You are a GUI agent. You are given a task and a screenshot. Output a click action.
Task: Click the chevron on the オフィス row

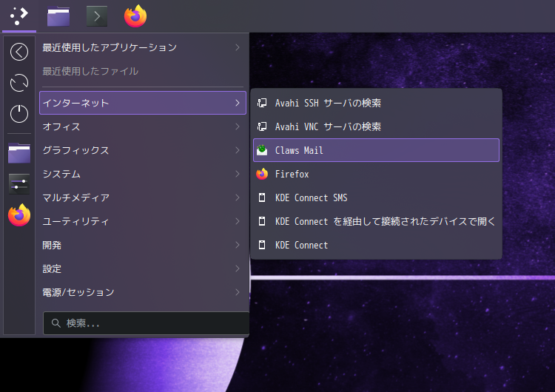pyautogui.click(x=238, y=126)
